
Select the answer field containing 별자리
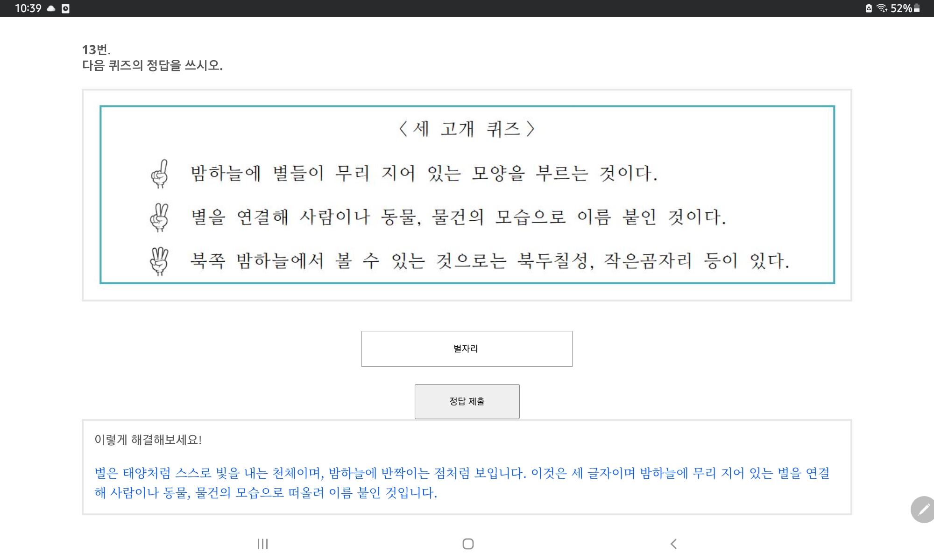pos(467,348)
